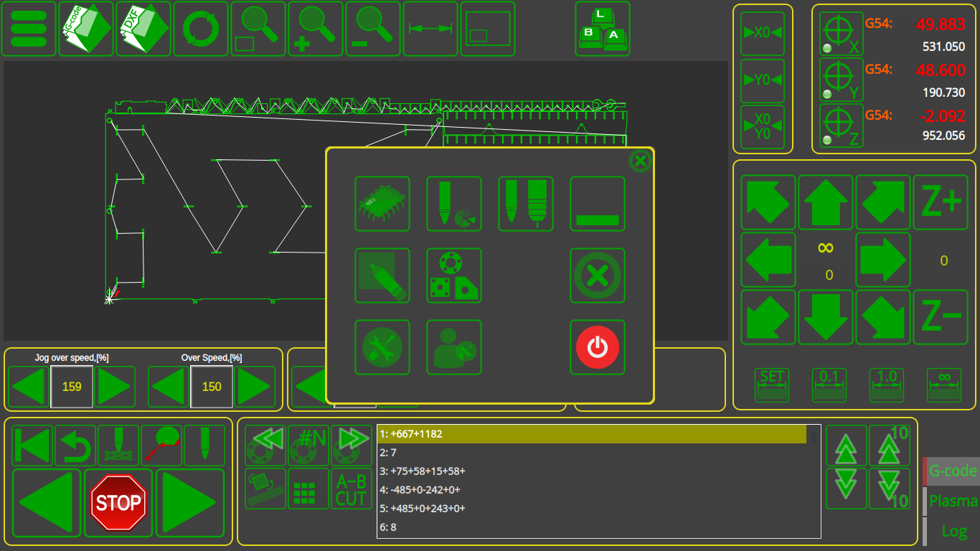Open the G-code file icon

85,29
